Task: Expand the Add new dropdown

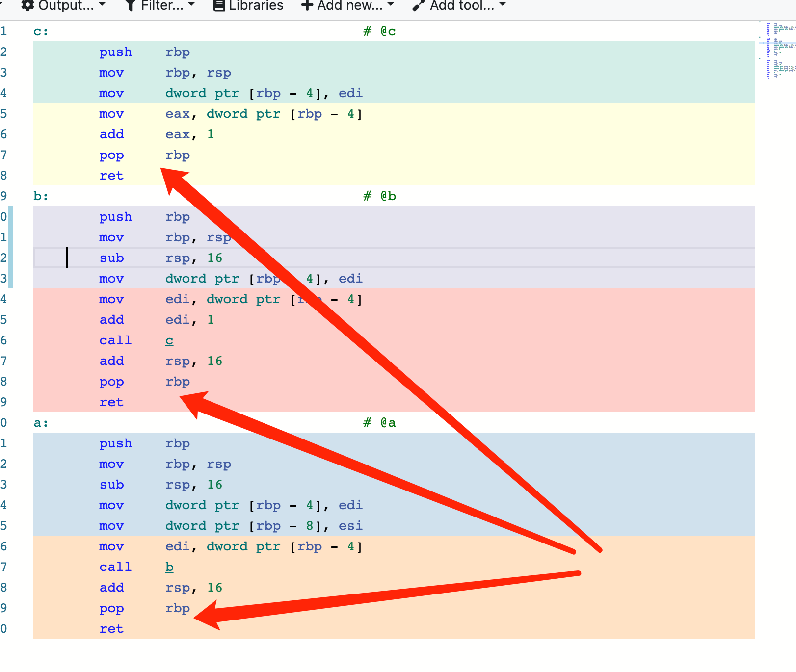Action: click(x=348, y=5)
